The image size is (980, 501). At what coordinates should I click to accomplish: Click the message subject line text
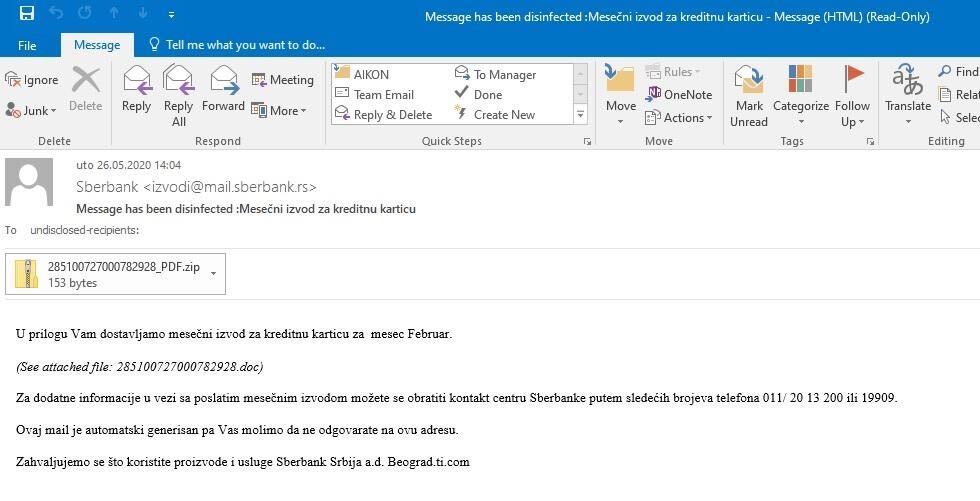tap(246, 209)
